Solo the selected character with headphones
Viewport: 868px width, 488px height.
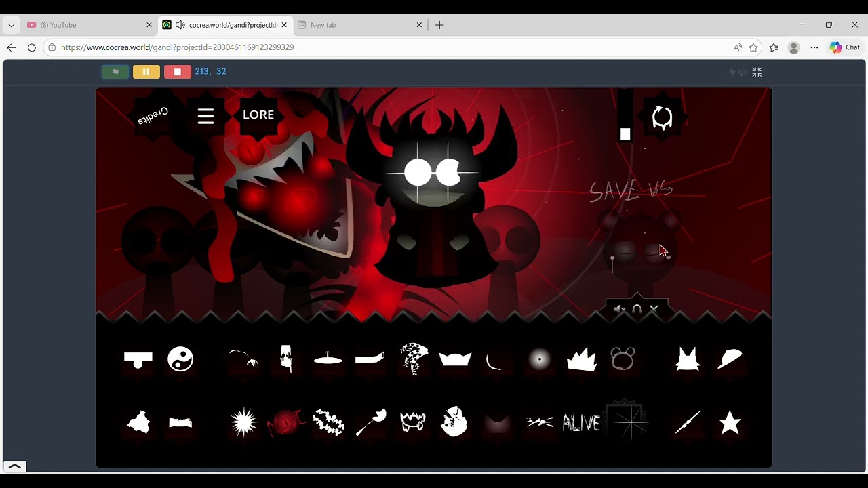(637, 309)
